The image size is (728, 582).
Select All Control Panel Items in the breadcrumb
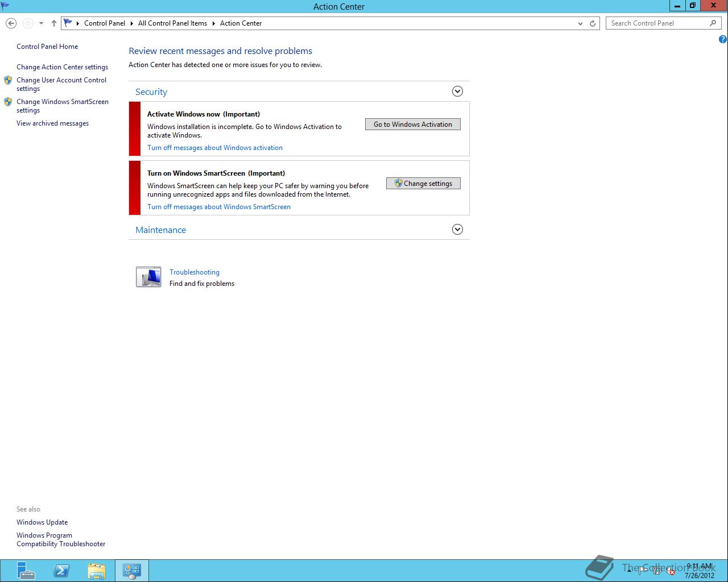coord(172,23)
